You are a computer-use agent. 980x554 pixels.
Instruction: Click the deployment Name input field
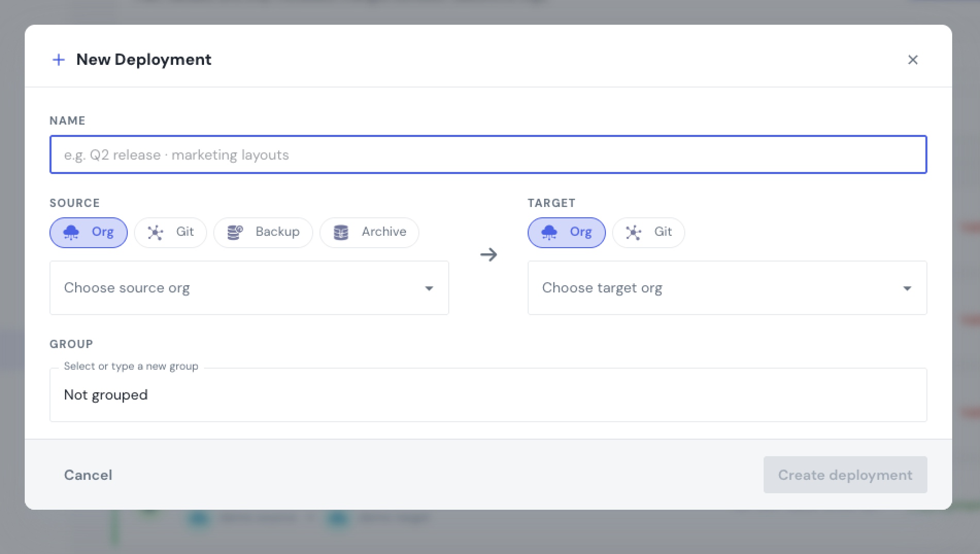click(488, 154)
